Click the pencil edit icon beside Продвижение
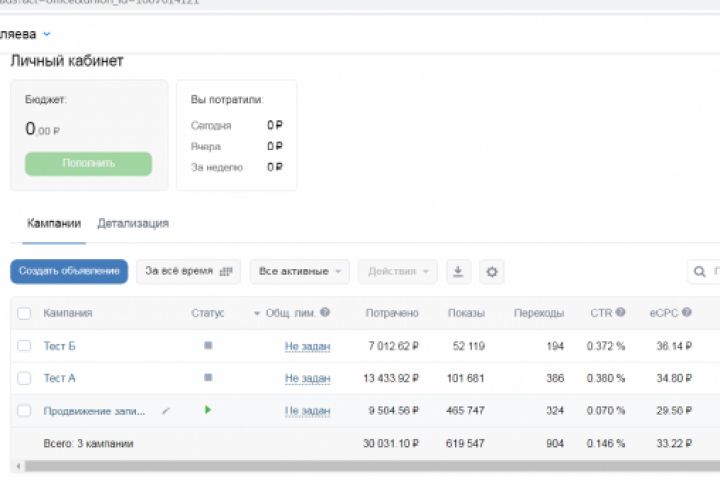Viewport: 720px width, 480px height. [166, 410]
